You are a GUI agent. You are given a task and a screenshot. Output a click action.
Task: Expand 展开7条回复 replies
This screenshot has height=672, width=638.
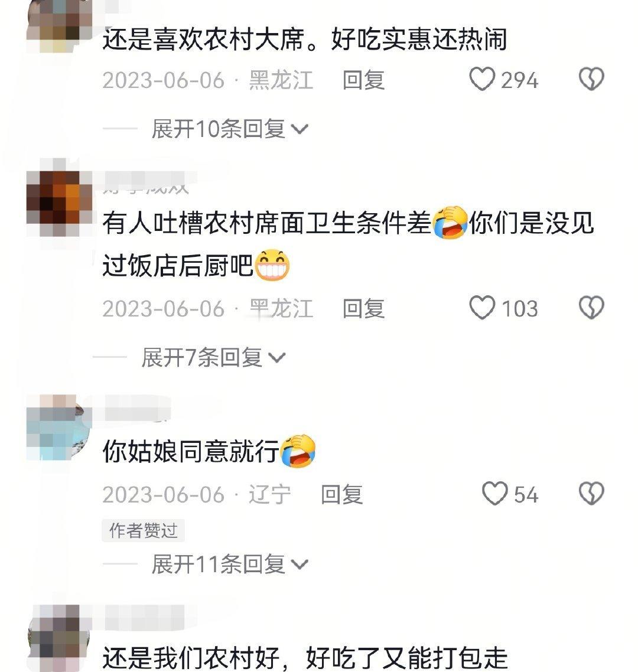pos(213,357)
